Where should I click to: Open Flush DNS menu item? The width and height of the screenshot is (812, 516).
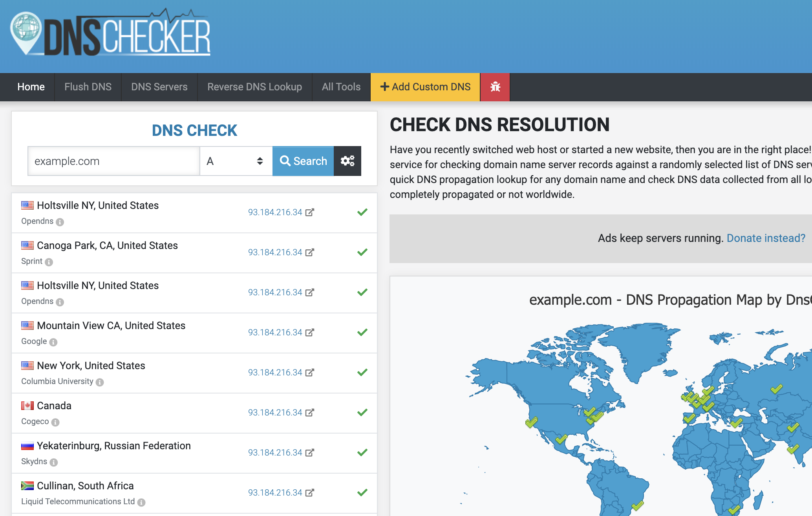point(88,87)
